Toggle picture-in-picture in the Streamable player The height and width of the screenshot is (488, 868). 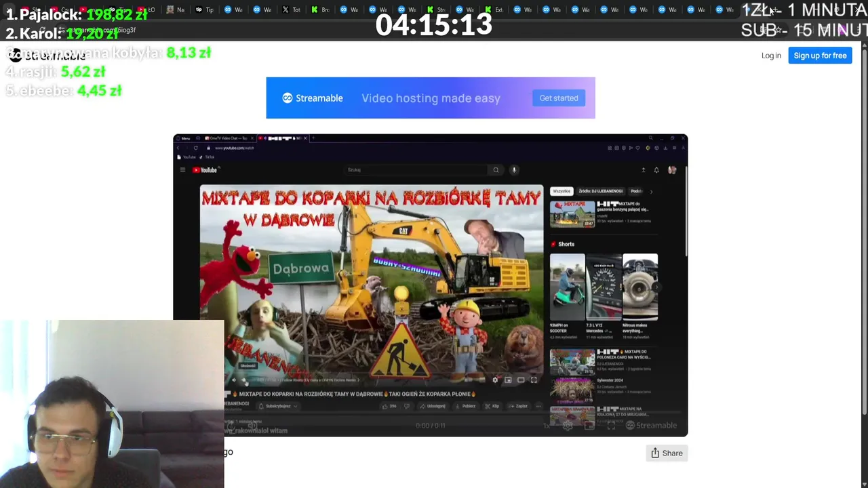589,426
